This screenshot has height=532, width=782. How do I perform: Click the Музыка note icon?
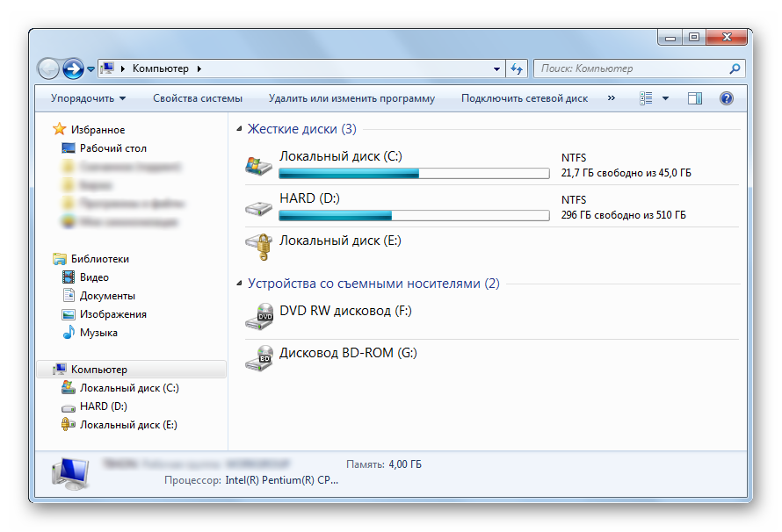tap(69, 332)
